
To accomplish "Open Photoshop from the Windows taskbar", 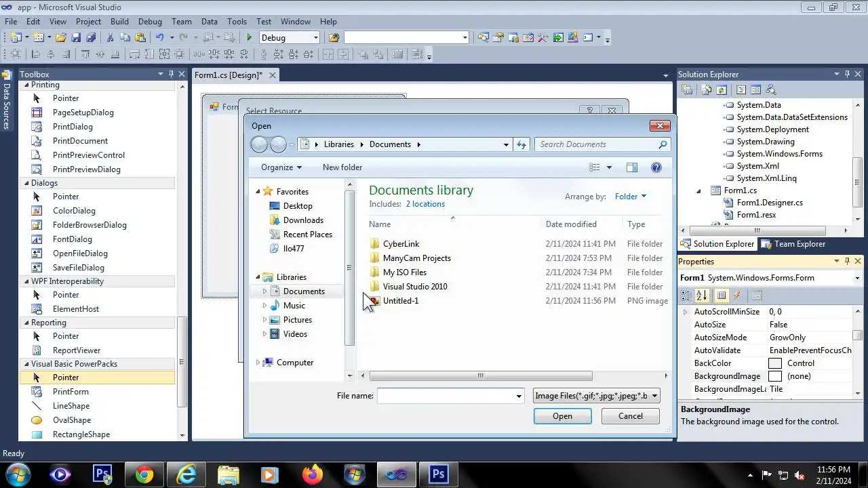I will 439,474.
